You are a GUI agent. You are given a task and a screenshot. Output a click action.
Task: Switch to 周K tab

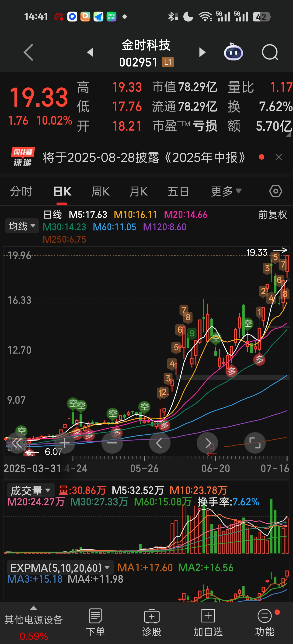point(101,192)
